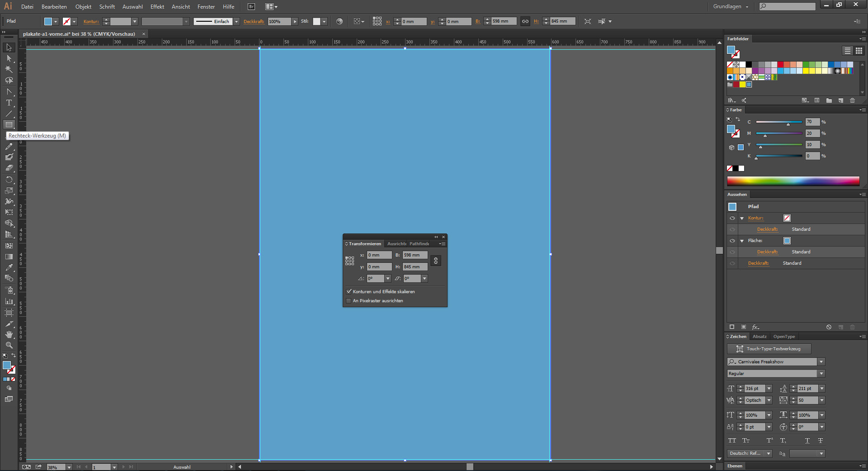
Task: Switch to the Absatz tab
Action: tap(759, 336)
